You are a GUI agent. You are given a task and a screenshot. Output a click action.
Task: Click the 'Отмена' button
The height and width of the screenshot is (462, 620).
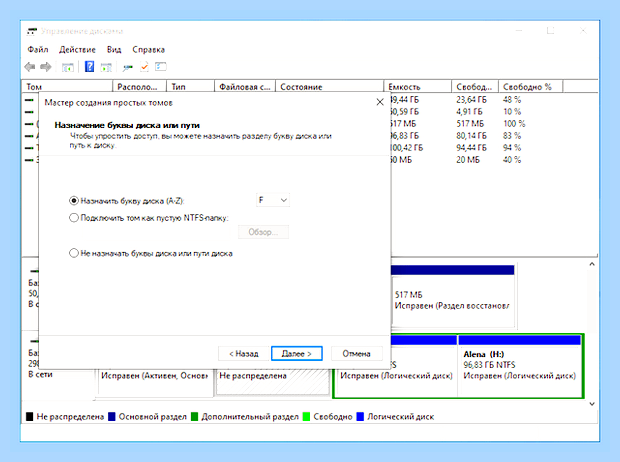[356, 353]
